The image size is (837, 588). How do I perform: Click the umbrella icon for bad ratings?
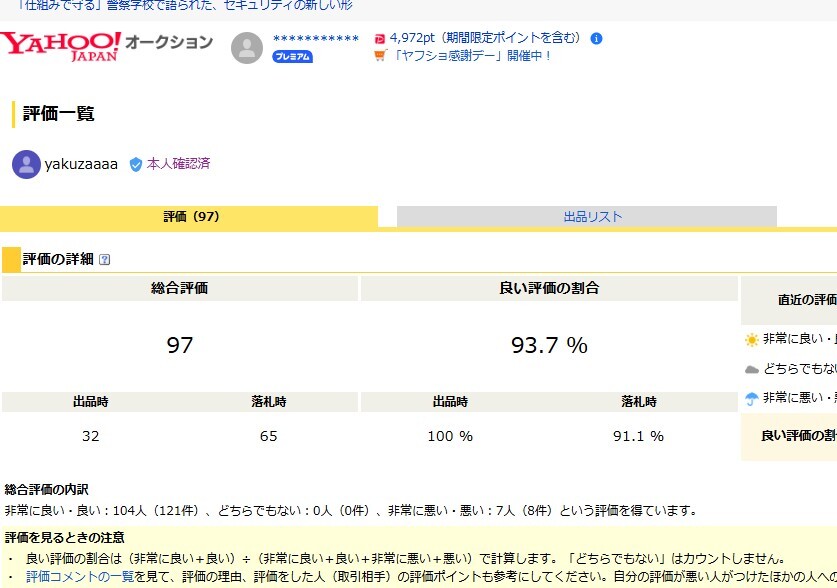(752, 399)
